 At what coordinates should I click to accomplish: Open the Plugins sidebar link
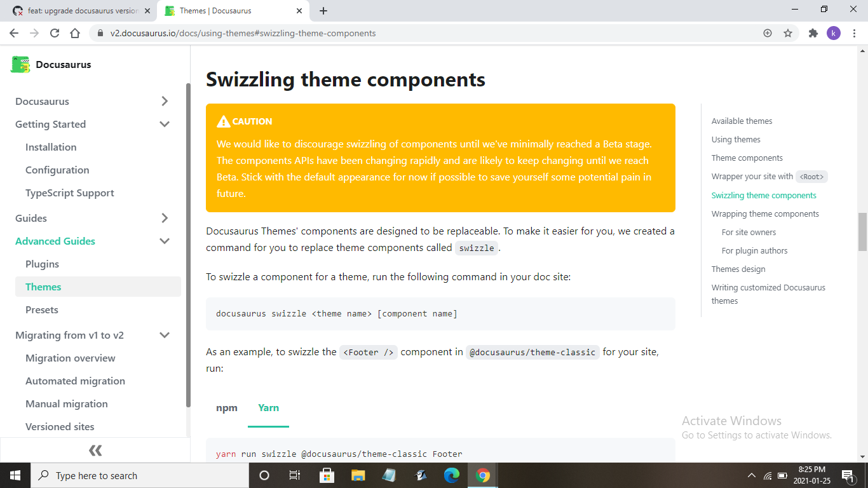(x=42, y=264)
